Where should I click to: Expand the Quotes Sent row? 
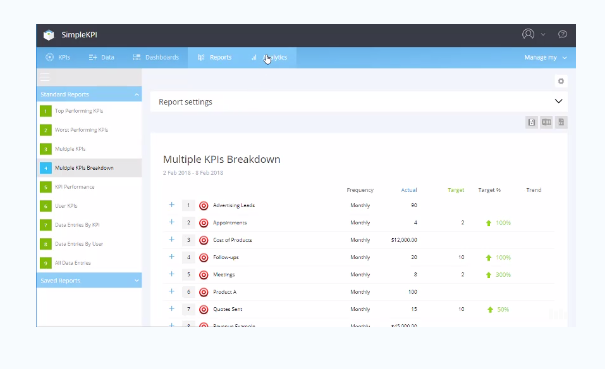point(172,308)
